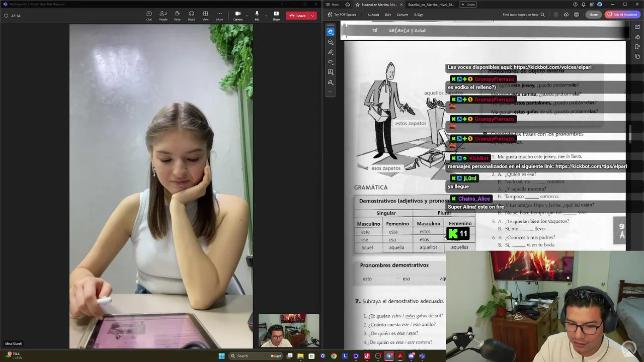Open Google Chrome from taskbar
Viewport: 644px width, 362px height.
(x=334, y=356)
